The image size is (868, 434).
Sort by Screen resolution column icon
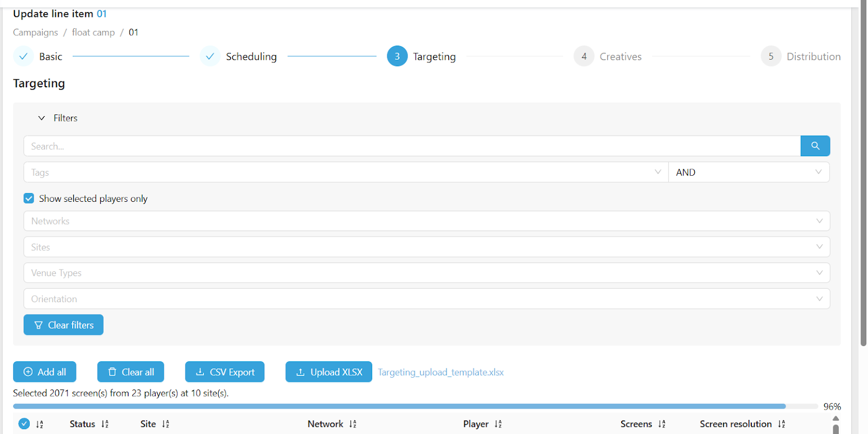781,424
